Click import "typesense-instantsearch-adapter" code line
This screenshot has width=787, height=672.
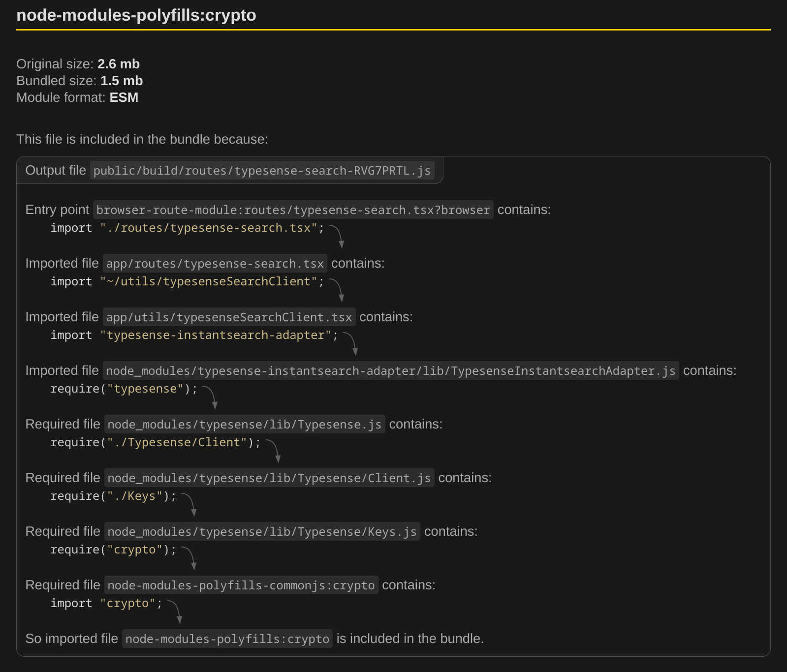pyautogui.click(x=194, y=335)
